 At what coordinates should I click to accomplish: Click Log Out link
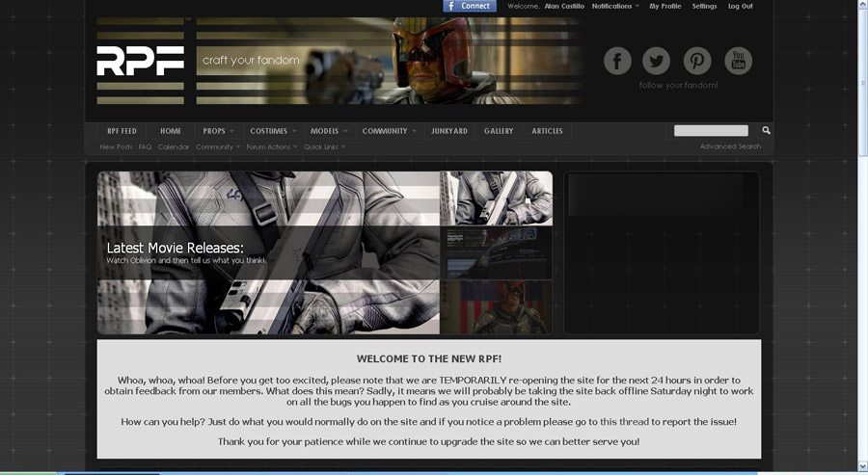click(740, 6)
